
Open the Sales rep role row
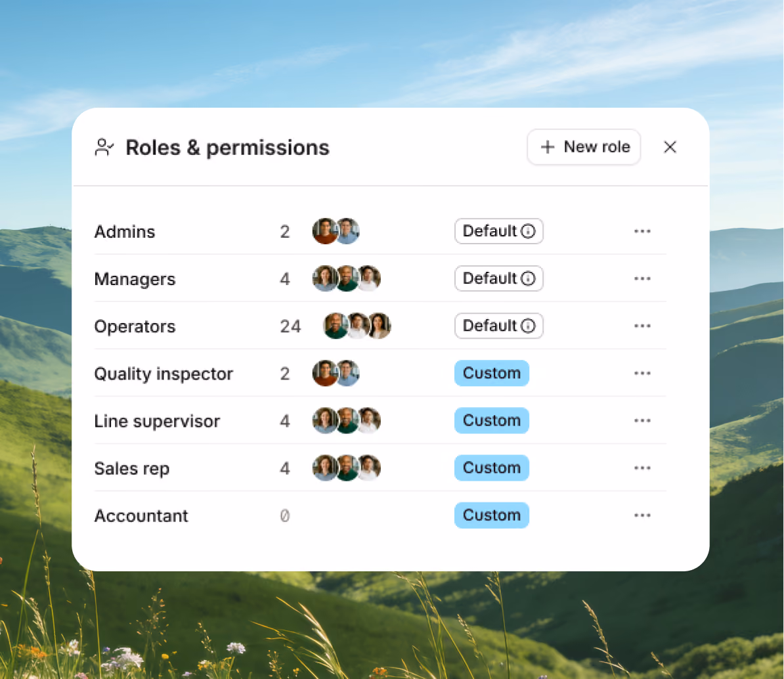point(380,468)
